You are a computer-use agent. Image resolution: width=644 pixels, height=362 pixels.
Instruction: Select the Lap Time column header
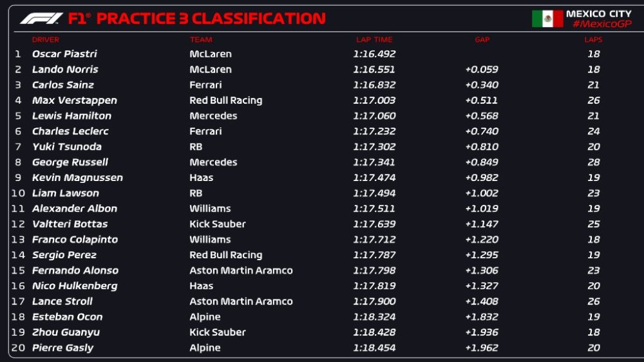coord(374,40)
